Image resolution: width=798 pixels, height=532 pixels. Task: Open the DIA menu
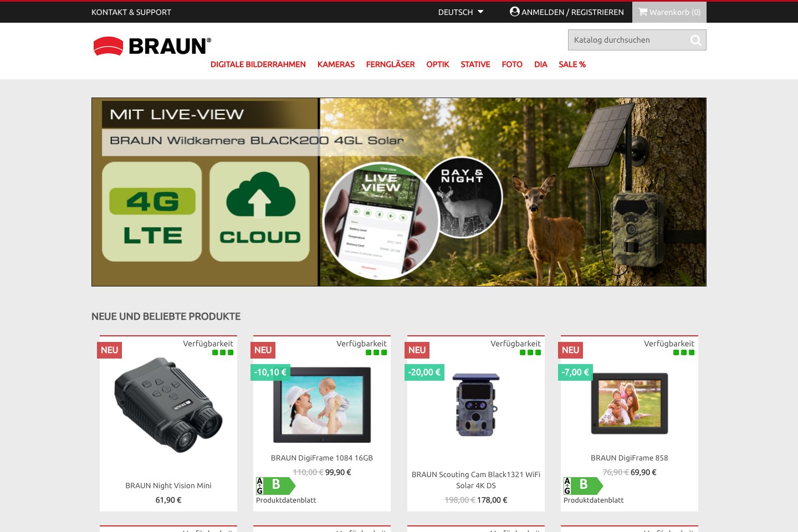point(541,64)
